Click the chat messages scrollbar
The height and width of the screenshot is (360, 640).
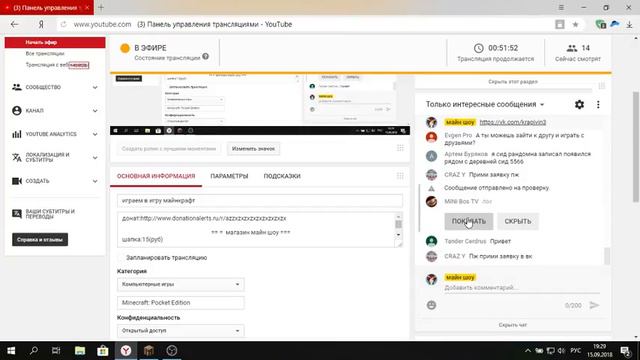tap(607, 256)
